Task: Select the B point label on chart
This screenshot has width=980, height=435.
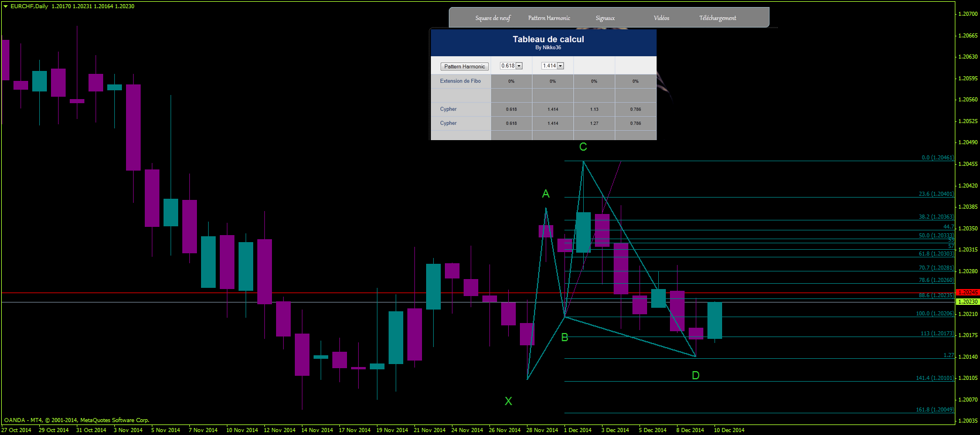Action: [x=564, y=337]
